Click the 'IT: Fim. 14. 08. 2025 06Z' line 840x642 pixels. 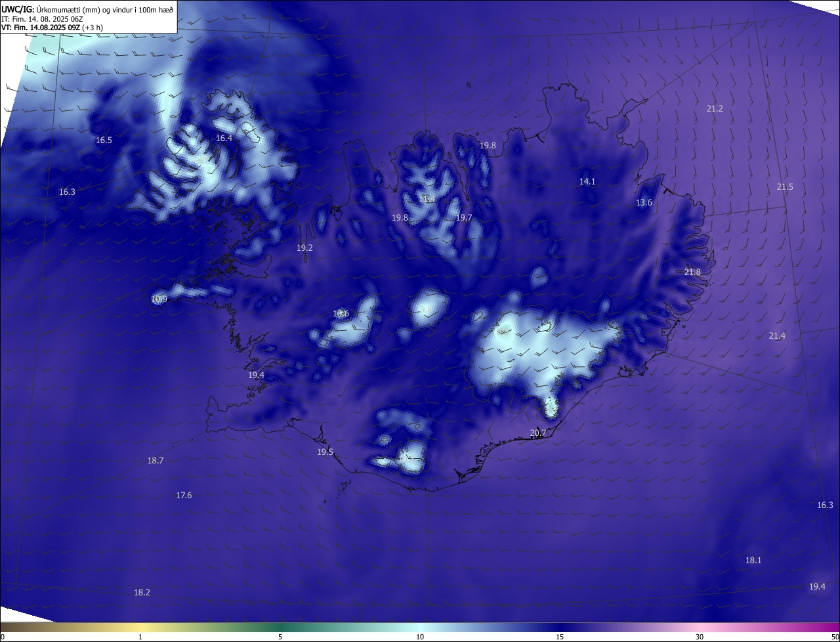(x=42, y=19)
